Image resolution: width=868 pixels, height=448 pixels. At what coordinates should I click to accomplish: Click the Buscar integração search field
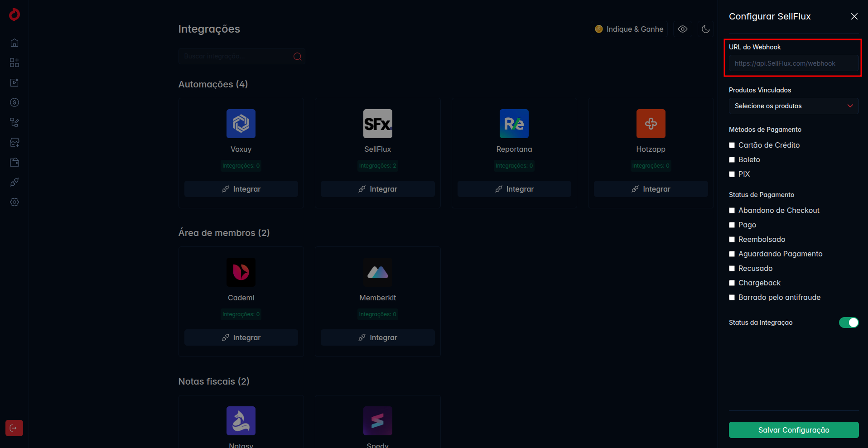tap(241, 56)
